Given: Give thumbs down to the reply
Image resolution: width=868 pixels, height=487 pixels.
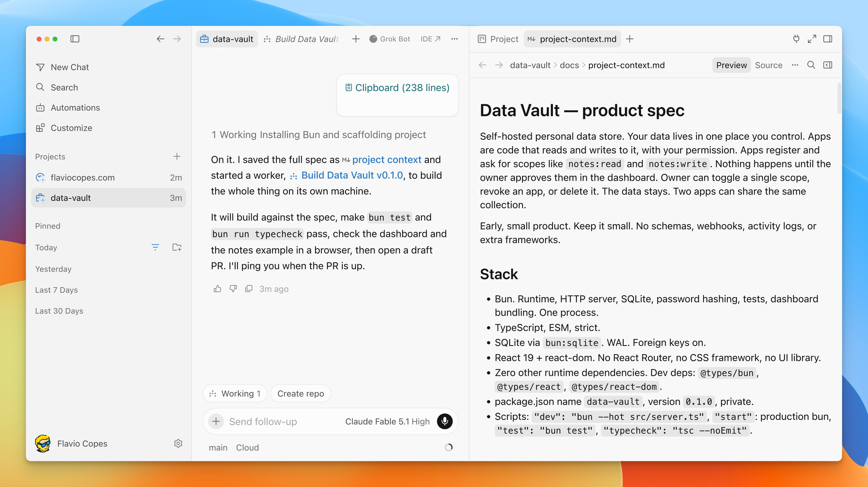Looking at the screenshot, I should pyautogui.click(x=233, y=289).
